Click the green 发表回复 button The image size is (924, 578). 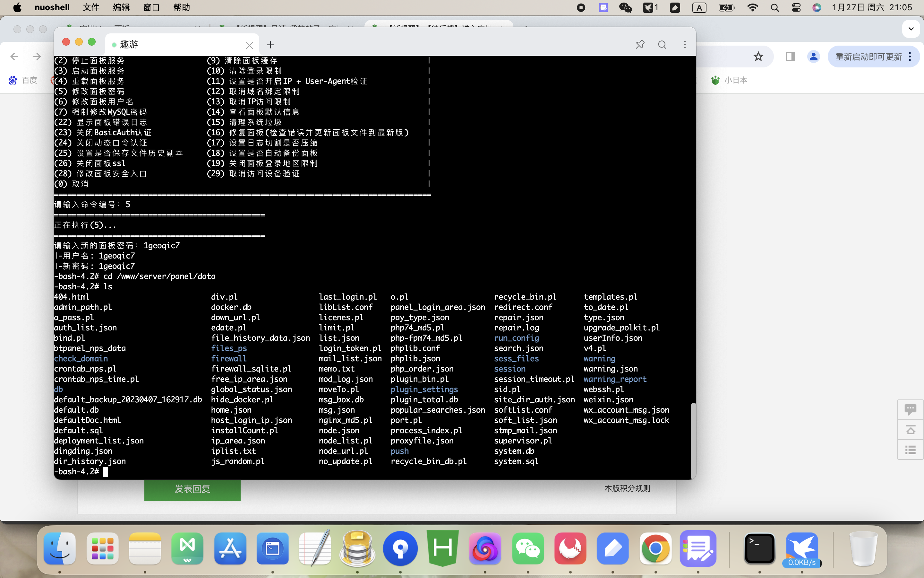click(x=193, y=489)
